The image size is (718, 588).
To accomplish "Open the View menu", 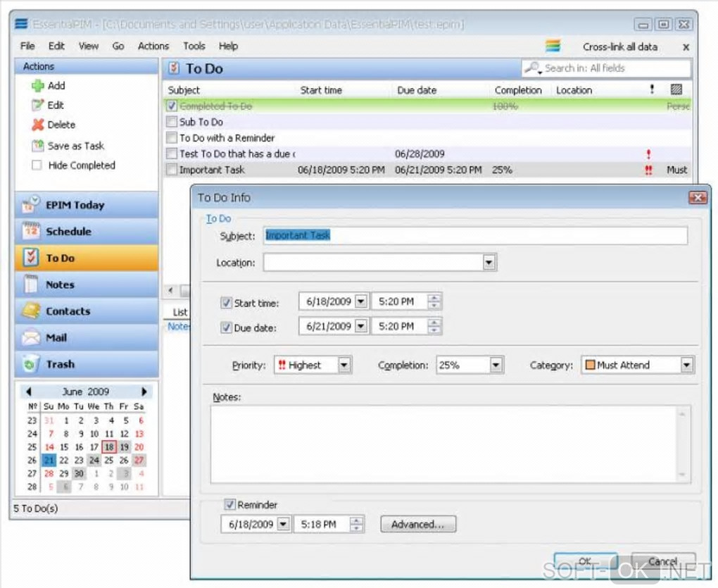I will (89, 46).
